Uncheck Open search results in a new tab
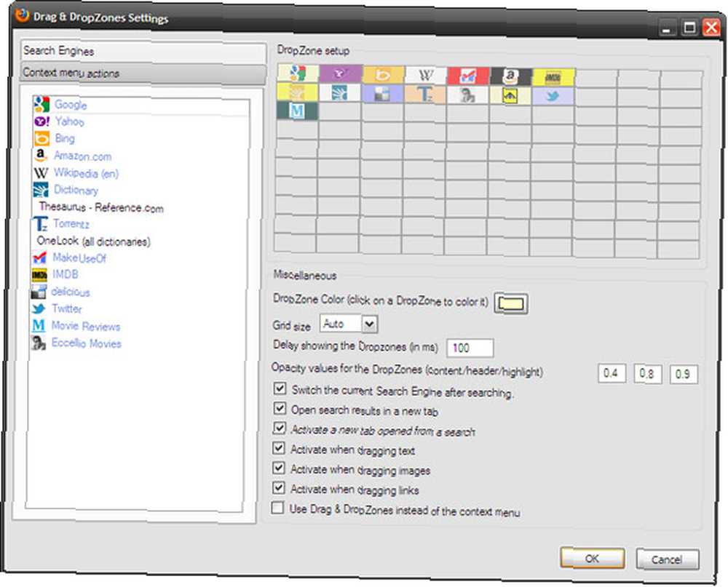728x587 pixels. coord(280,408)
